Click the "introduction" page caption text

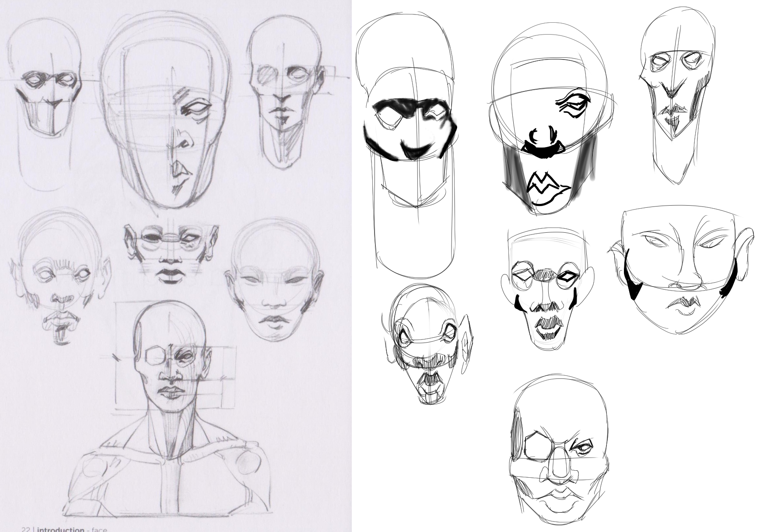tap(60, 529)
